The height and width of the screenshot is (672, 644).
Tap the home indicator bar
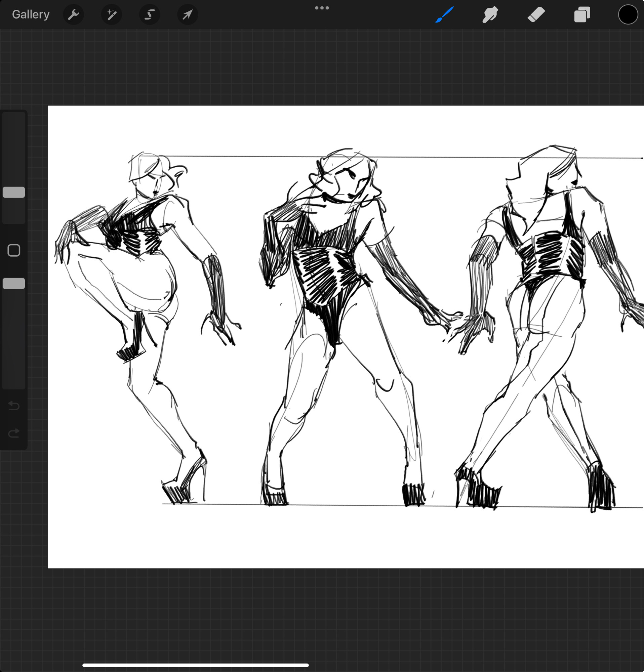[x=196, y=665]
